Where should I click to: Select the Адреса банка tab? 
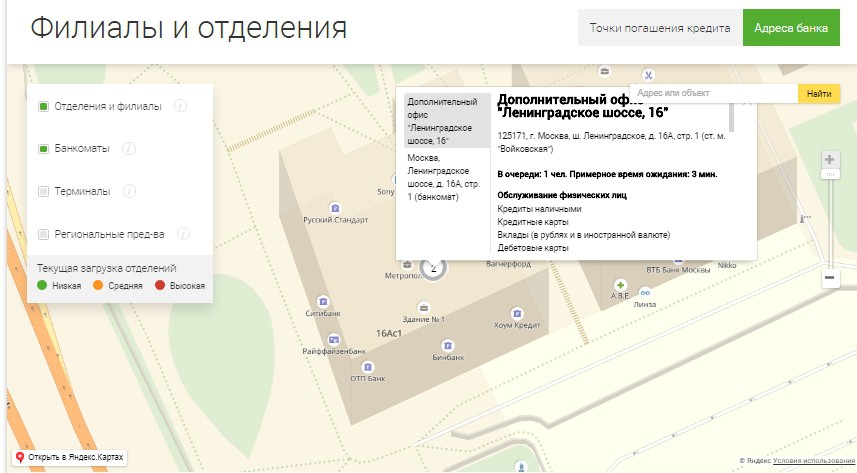pos(790,28)
